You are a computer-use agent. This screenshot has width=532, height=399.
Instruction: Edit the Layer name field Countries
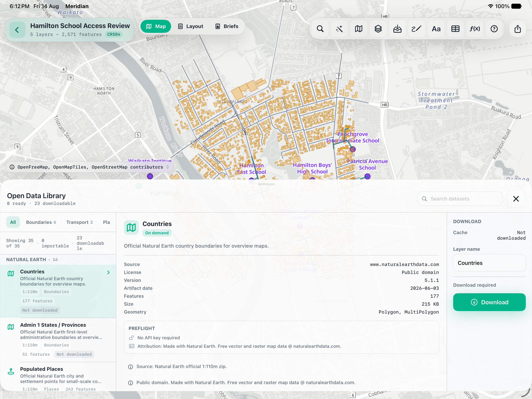tap(489, 263)
